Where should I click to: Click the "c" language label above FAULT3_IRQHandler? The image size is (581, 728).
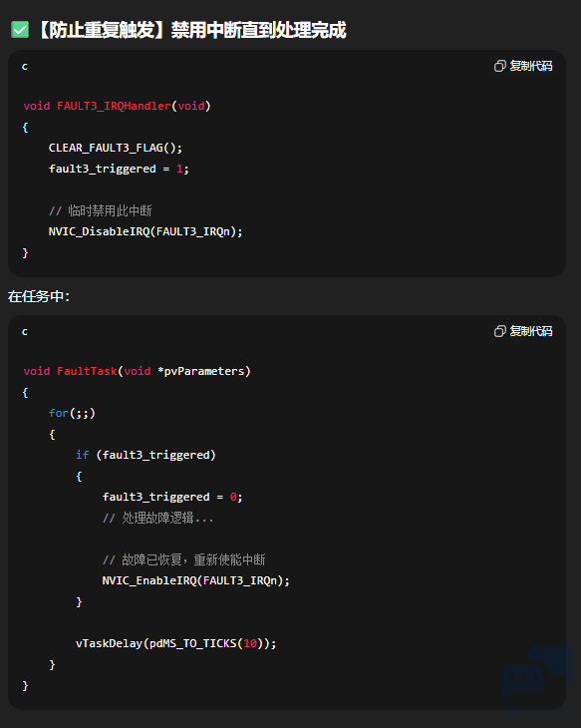point(25,67)
